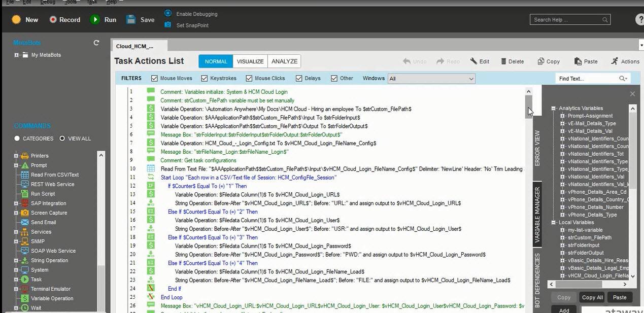Viewport: 644px width, 313px height.
Task: Select the Screen Capture command
Action: [x=24, y=213]
